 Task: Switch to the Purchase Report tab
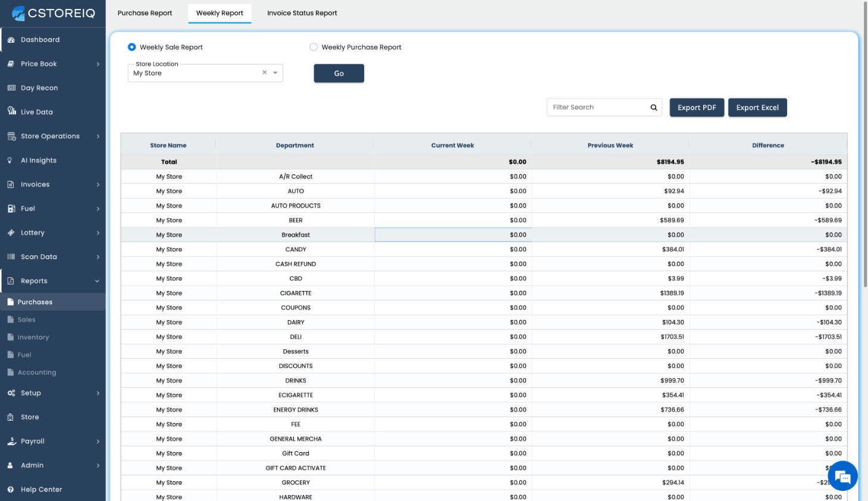coord(145,13)
